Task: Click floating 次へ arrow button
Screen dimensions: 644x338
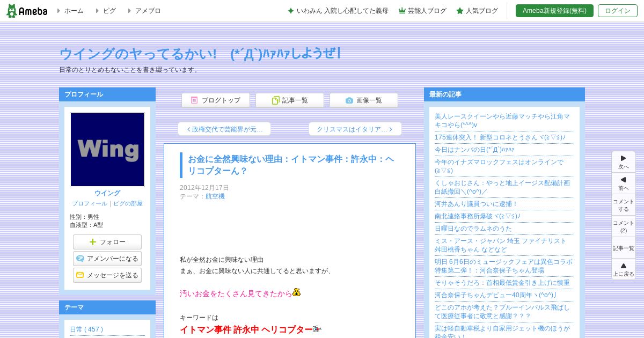Action: (624, 162)
